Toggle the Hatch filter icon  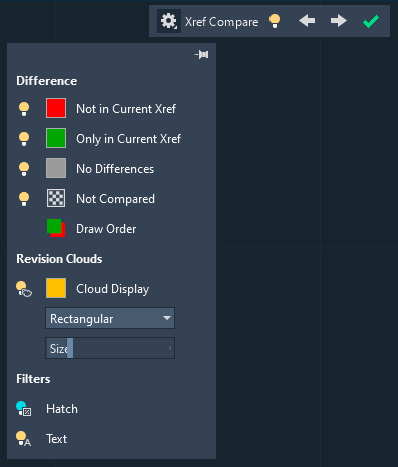point(24,409)
